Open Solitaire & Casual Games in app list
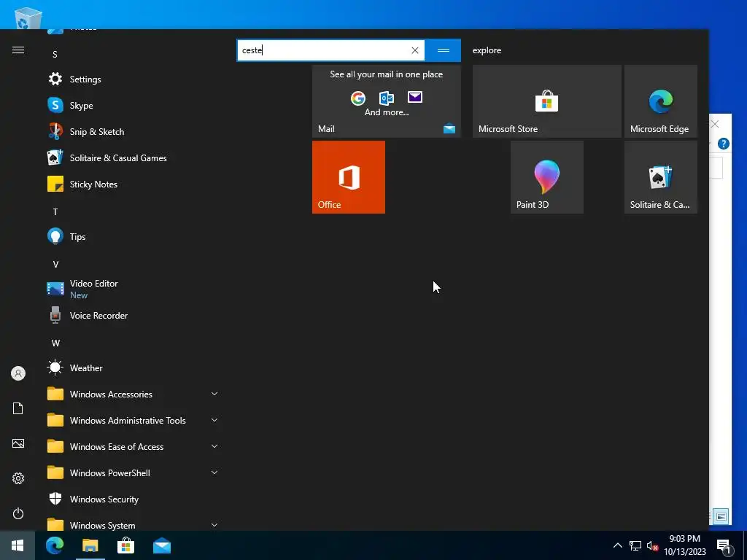 click(x=133, y=157)
